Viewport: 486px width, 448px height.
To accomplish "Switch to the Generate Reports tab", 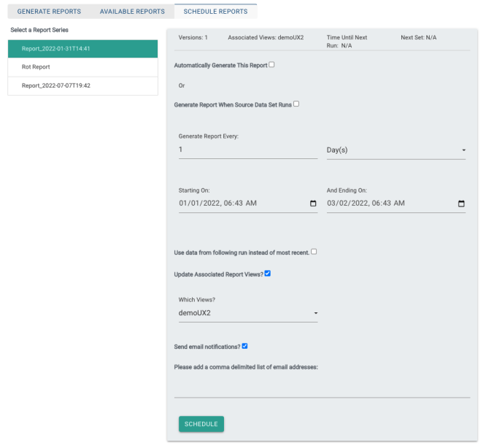I will click(x=49, y=12).
